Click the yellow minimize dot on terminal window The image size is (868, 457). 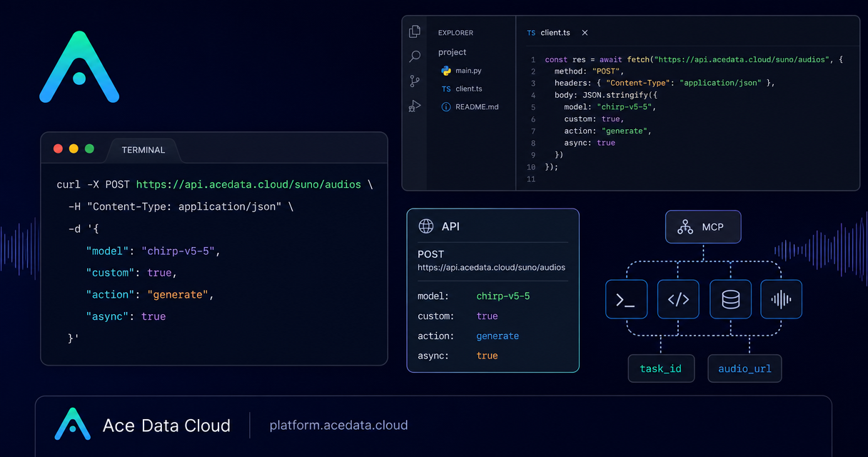pos(74,149)
